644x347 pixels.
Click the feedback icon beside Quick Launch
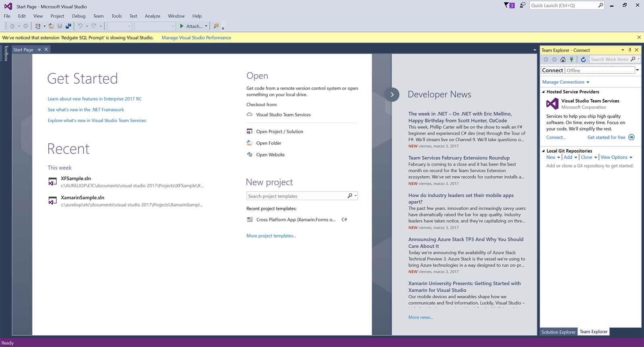522,5
